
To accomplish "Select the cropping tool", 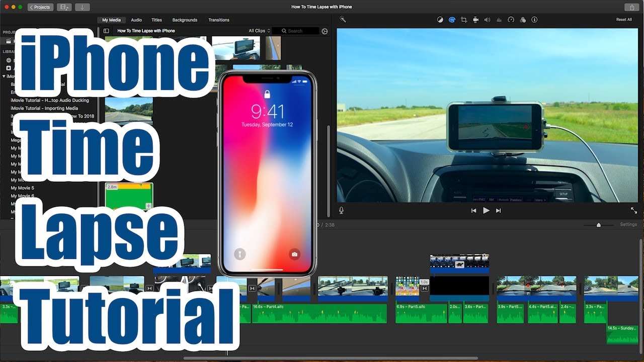I will pos(464,20).
